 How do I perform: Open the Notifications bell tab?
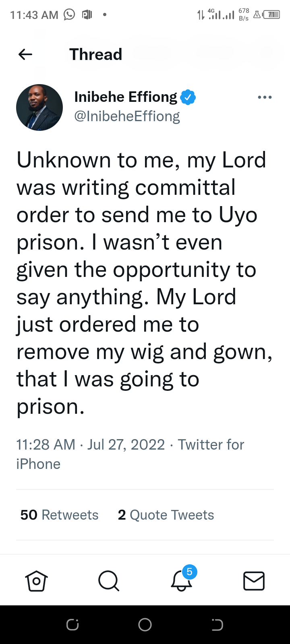(181, 581)
